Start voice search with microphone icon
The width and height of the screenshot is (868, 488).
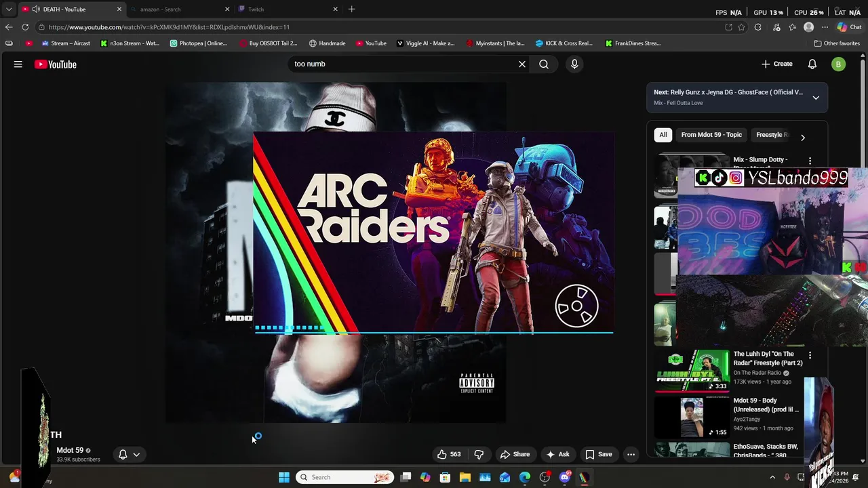(x=574, y=64)
